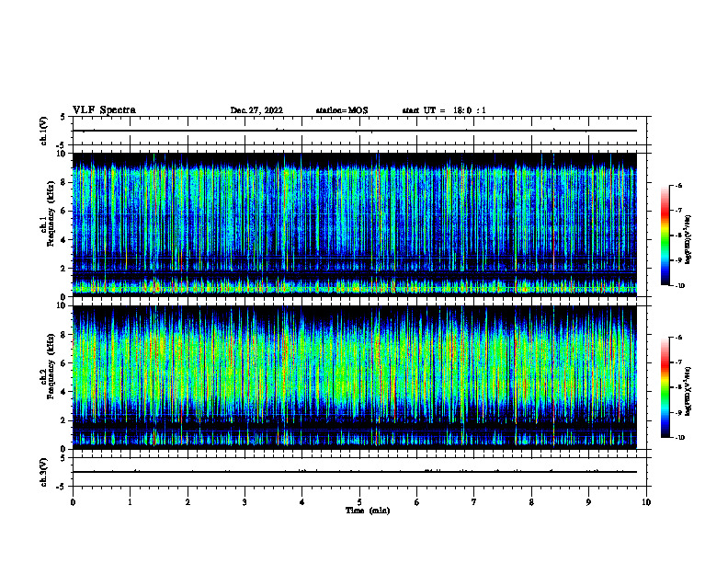The width and height of the screenshot is (728, 563).
Task: Click the ch.1 color bar log(PSD) label
Action: click(688, 240)
